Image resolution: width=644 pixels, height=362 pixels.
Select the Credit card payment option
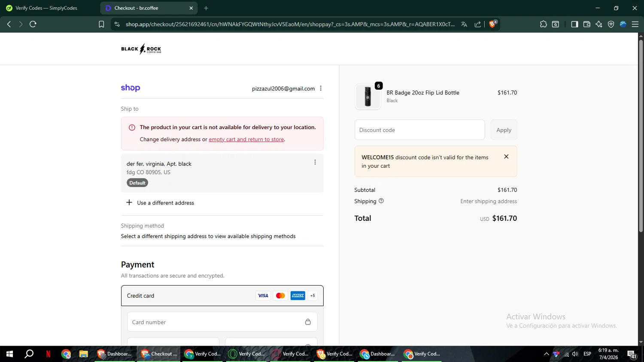[x=222, y=296]
